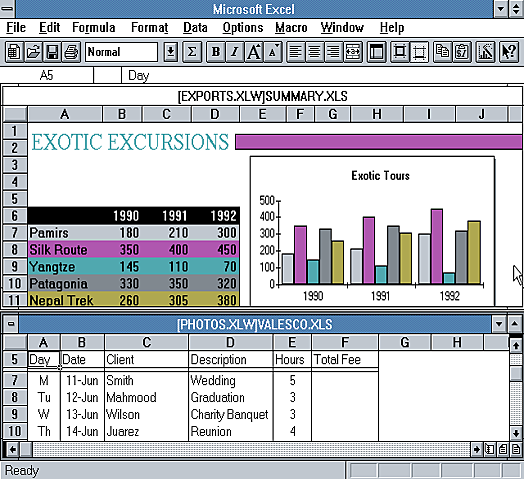This screenshot has width=524, height=479.
Task: Click the Silk Route cell
Action: [65, 250]
